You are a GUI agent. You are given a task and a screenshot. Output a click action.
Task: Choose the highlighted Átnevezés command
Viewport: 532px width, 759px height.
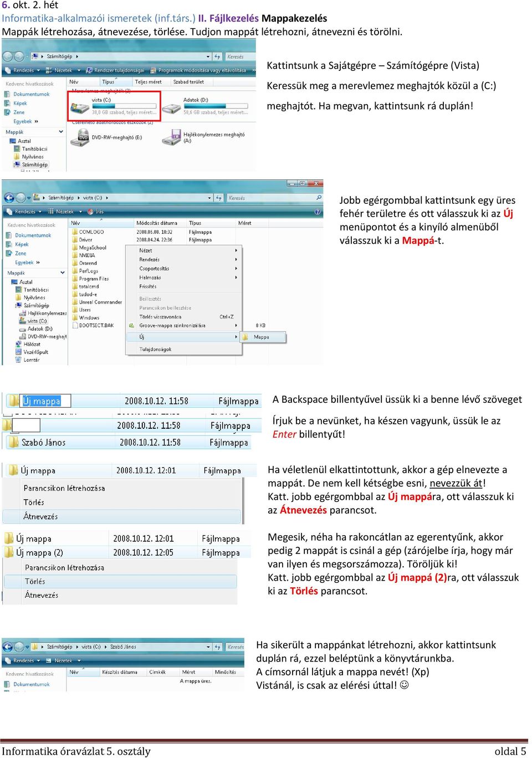pos(122,516)
